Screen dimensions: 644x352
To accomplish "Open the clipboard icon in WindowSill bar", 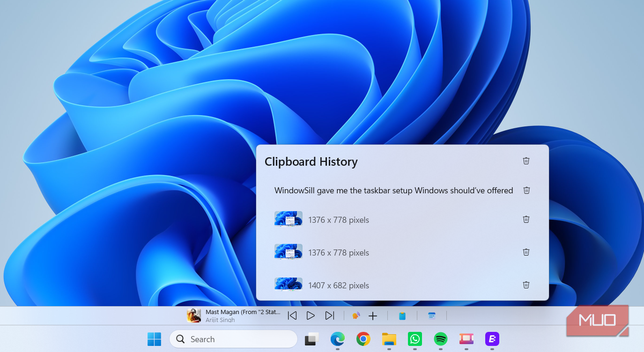I will click(402, 316).
